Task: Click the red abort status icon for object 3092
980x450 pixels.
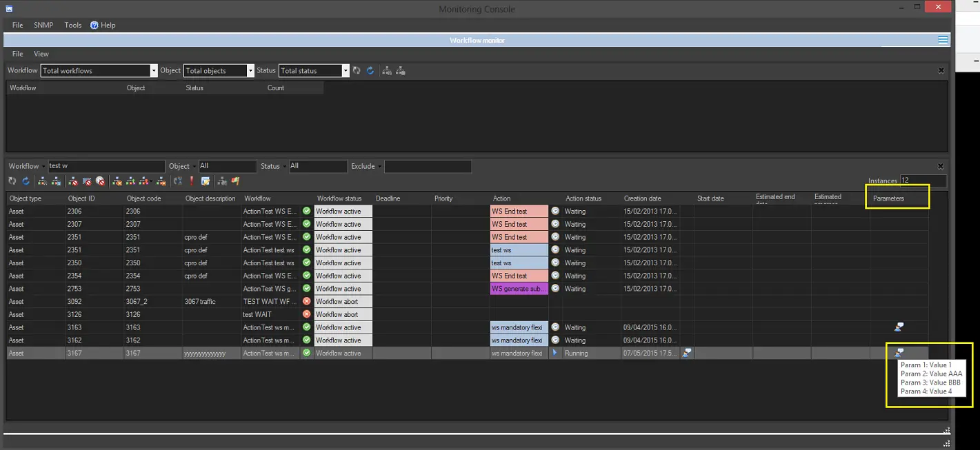Action: tap(307, 302)
